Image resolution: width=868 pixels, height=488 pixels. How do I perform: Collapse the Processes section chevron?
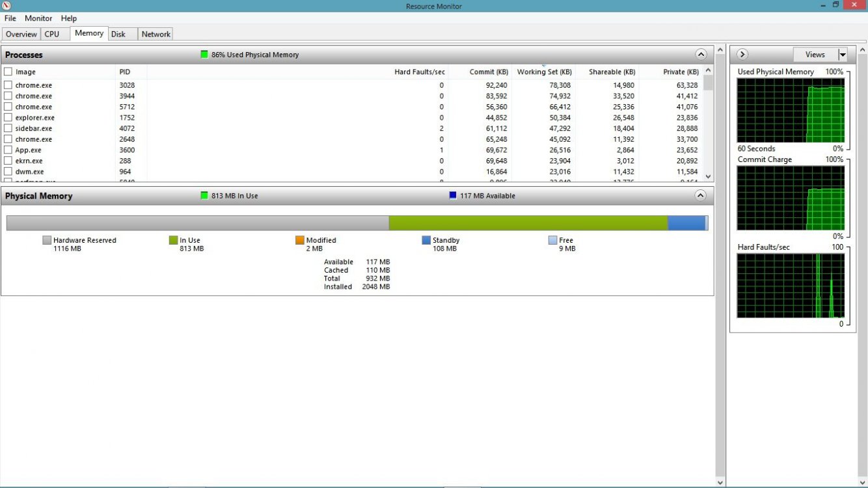pyautogui.click(x=701, y=55)
